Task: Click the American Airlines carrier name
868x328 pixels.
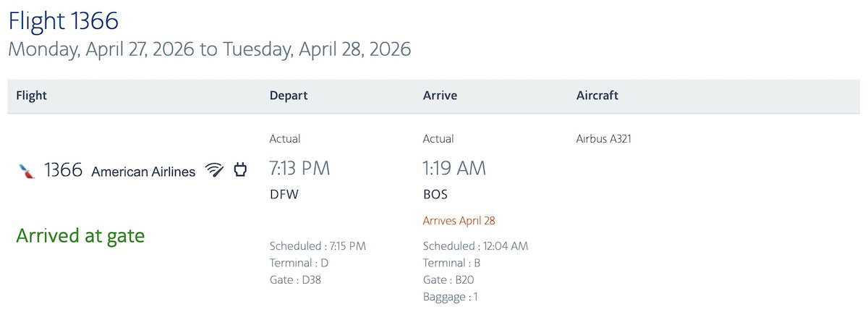Action: click(x=143, y=172)
